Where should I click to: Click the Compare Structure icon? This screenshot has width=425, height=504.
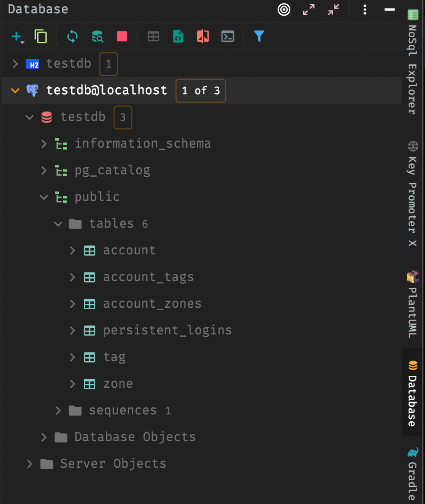pos(203,36)
